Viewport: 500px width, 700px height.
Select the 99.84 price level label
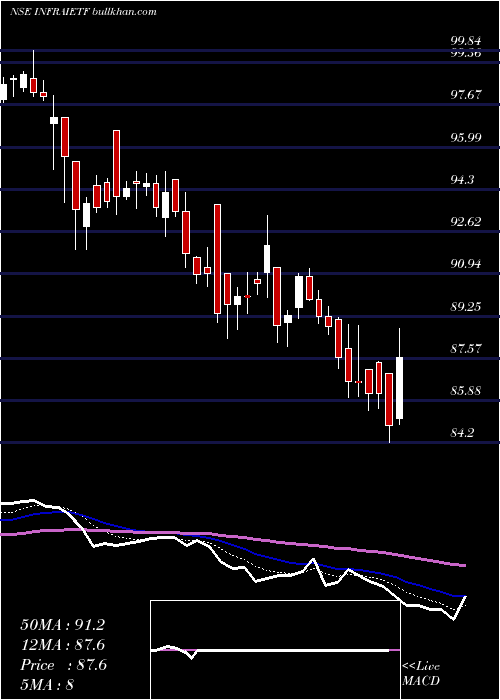point(466,42)
